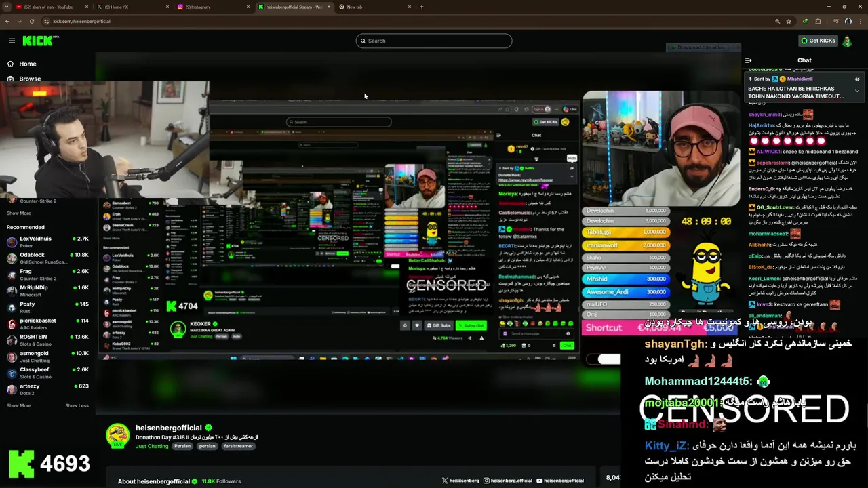Click username sheykh_mmd in chat
This screenshot has height=488, width=868.
coord(764,115)
